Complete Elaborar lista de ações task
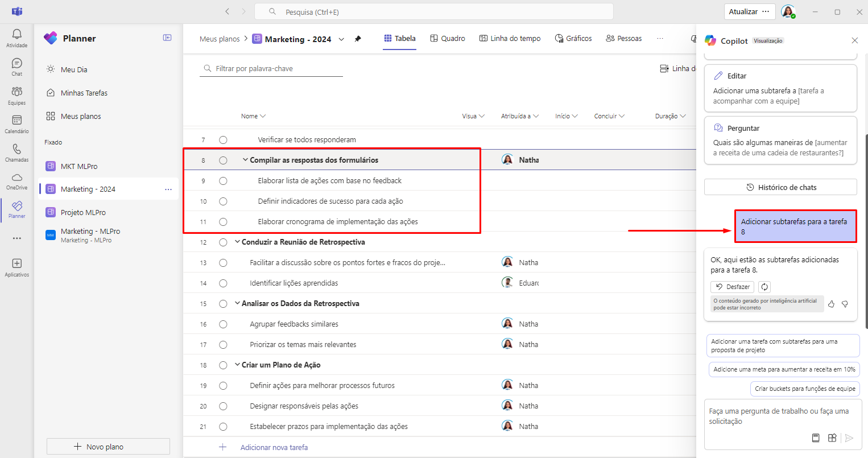Image resolution: width=868 pixels, height=458 pixels. tap(223, 181)
